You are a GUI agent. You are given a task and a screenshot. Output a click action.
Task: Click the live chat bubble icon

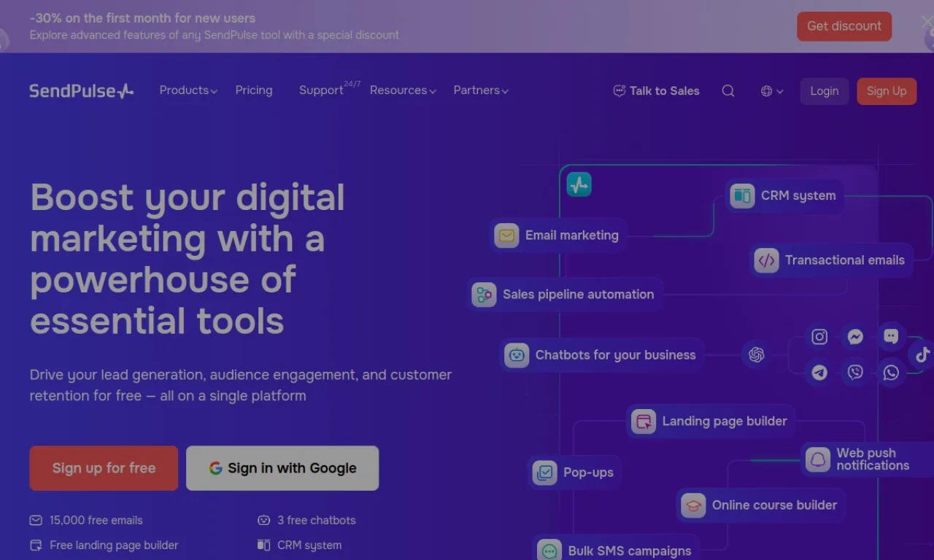coord(891,336)
